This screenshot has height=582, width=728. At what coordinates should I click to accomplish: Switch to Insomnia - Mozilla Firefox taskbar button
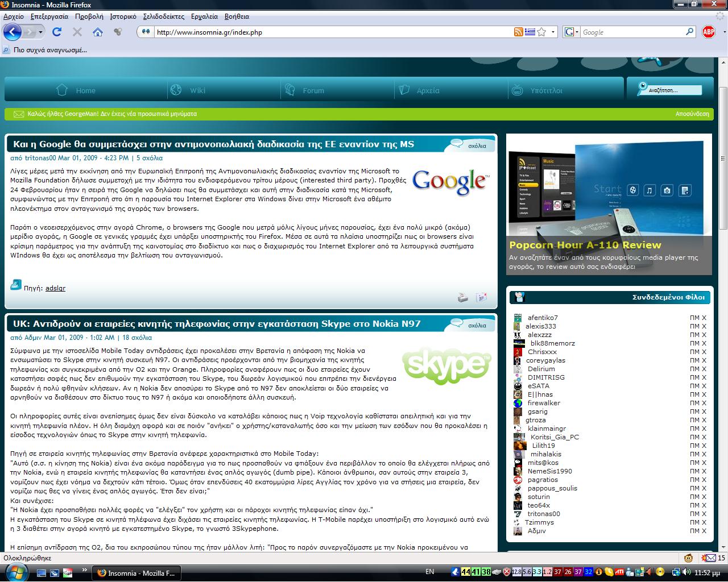(137, 573)
